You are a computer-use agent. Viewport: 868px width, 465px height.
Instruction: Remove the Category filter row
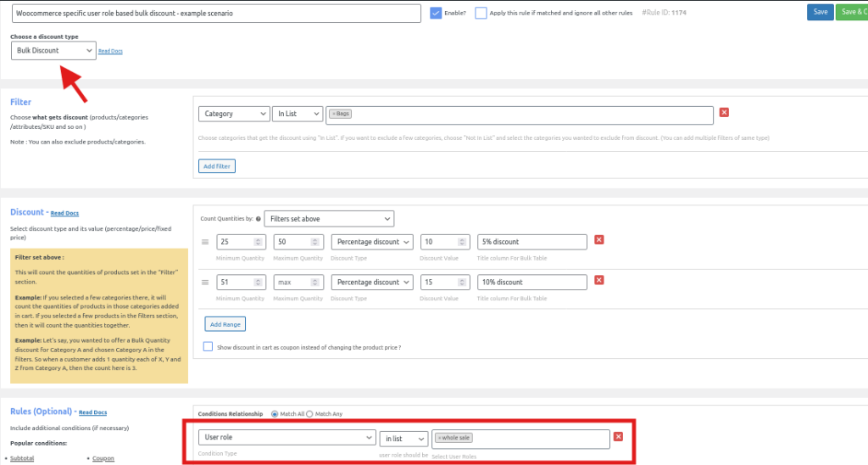tap(724, 113)
